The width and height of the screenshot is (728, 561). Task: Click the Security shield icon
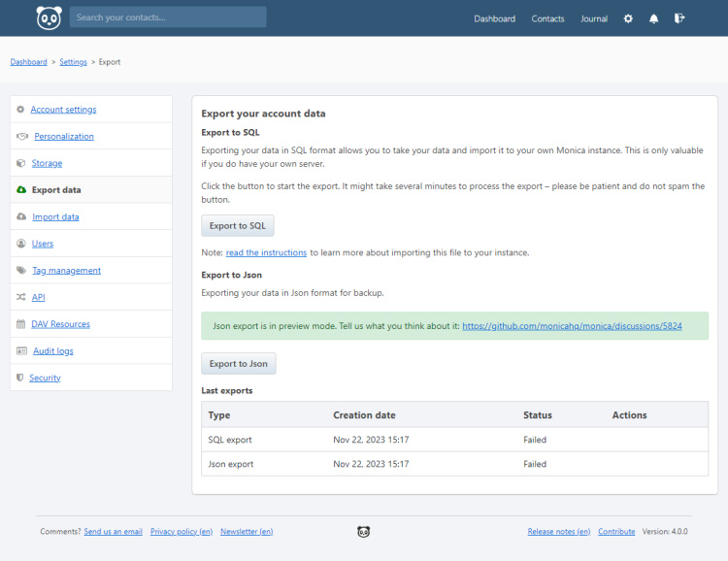[x=20, y=378]
